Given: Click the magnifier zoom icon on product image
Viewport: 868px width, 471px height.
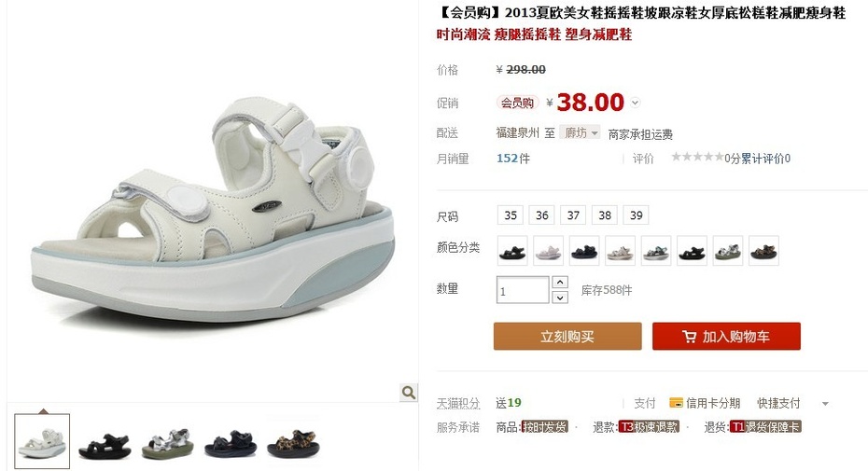Looking at the screenshot, I should coord(409,393).
